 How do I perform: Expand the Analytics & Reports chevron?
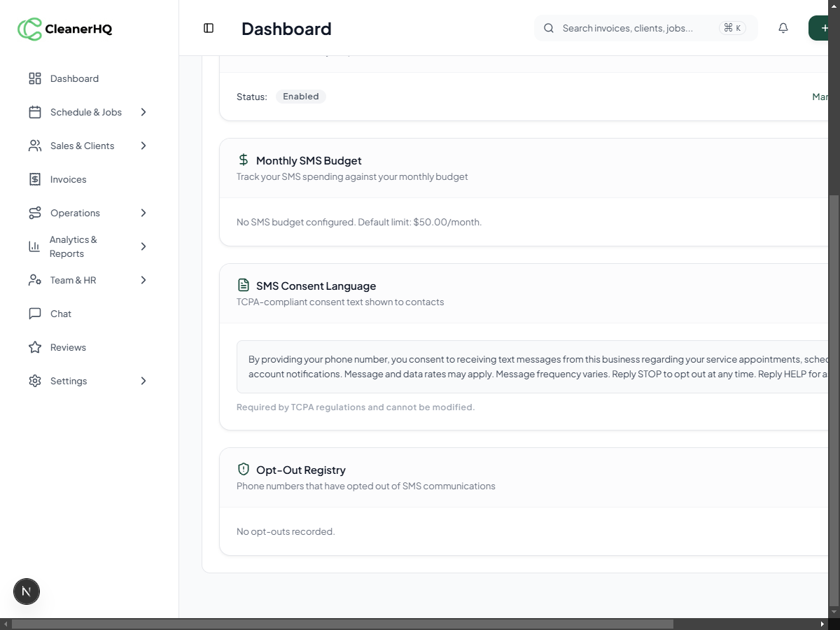click(143, 246)
